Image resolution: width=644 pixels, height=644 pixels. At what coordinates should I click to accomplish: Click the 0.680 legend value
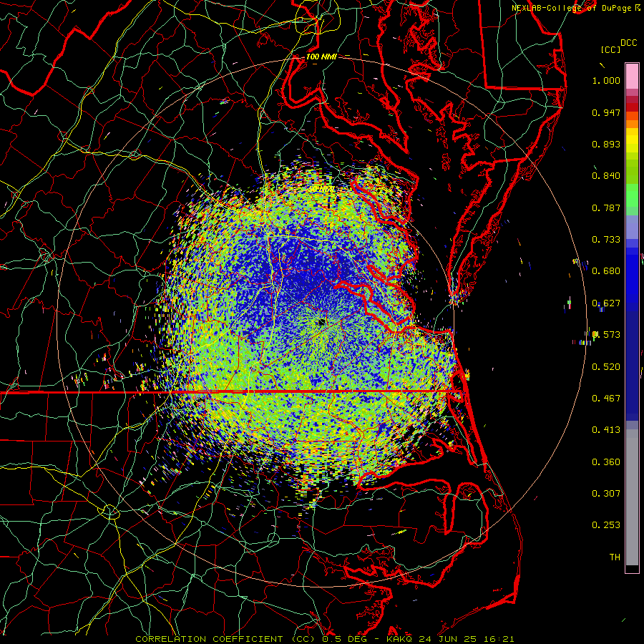pyautogui.click(x=606, y=271)
